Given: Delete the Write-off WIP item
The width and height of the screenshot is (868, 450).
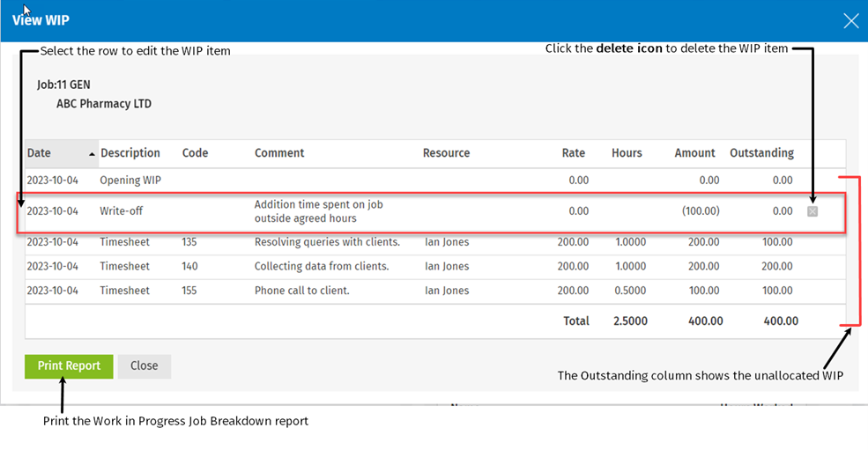Looking at the screenshot, I should tap(812, 211).
